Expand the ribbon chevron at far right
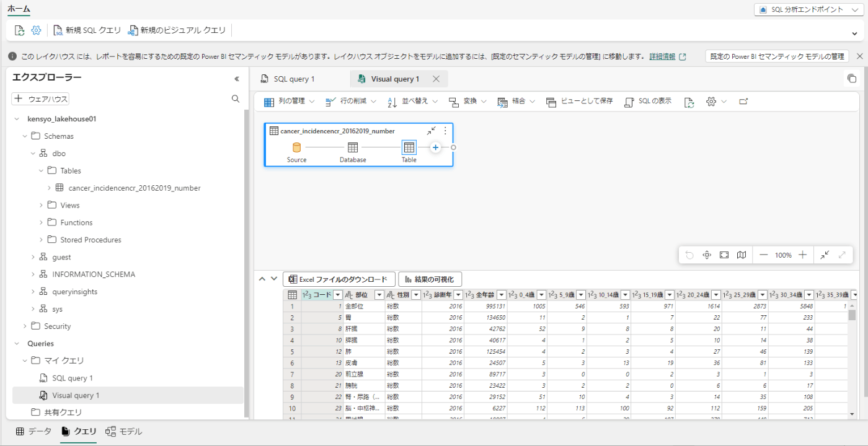The width and height of the screenshot is (868, 446). click(856, 33)
